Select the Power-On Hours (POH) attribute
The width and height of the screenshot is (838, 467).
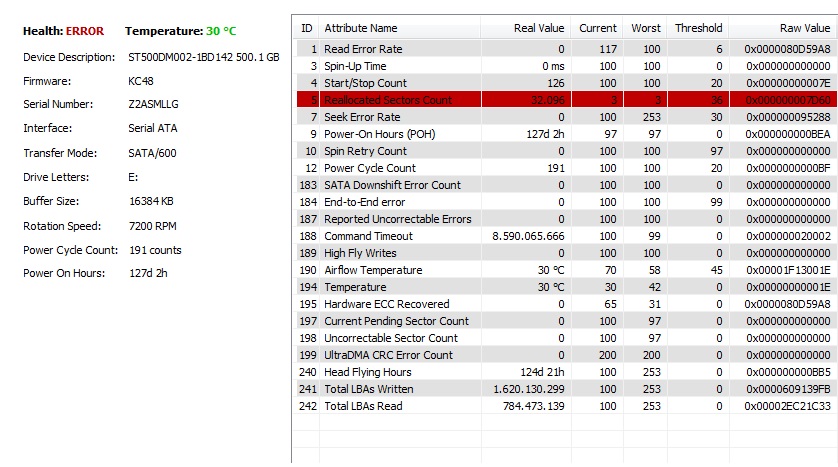[565, 134]
